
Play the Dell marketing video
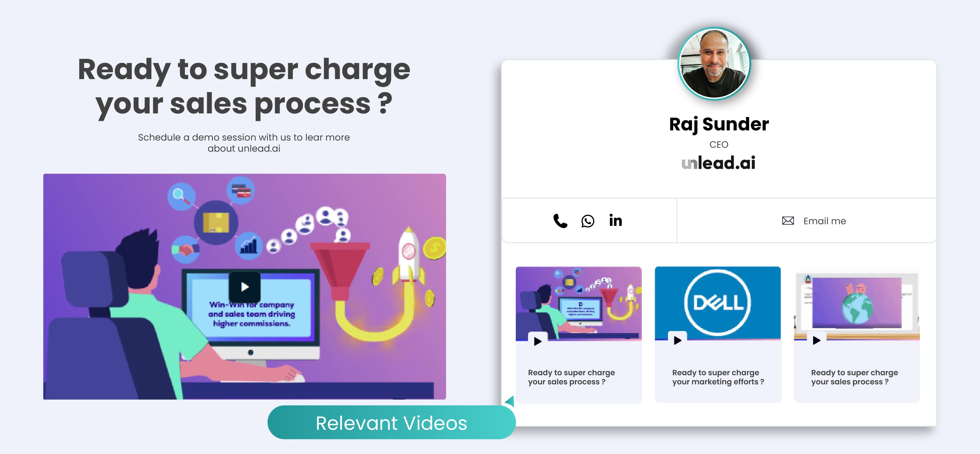tap(677, 340)
